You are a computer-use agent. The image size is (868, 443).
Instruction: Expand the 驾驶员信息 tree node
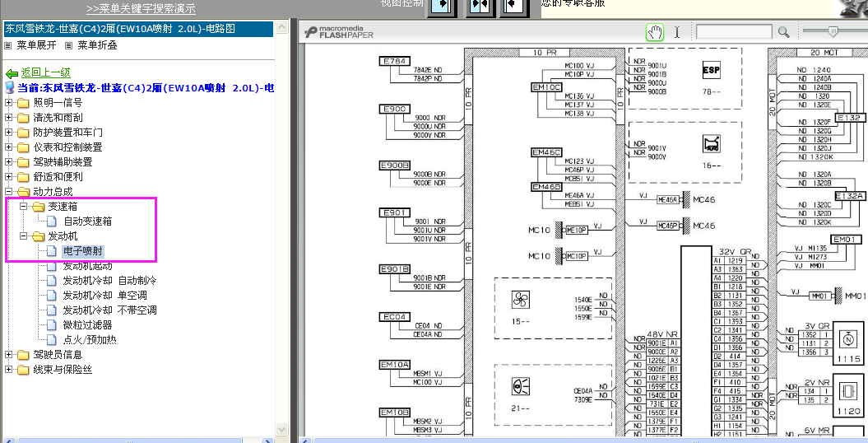tap(9, 354)
